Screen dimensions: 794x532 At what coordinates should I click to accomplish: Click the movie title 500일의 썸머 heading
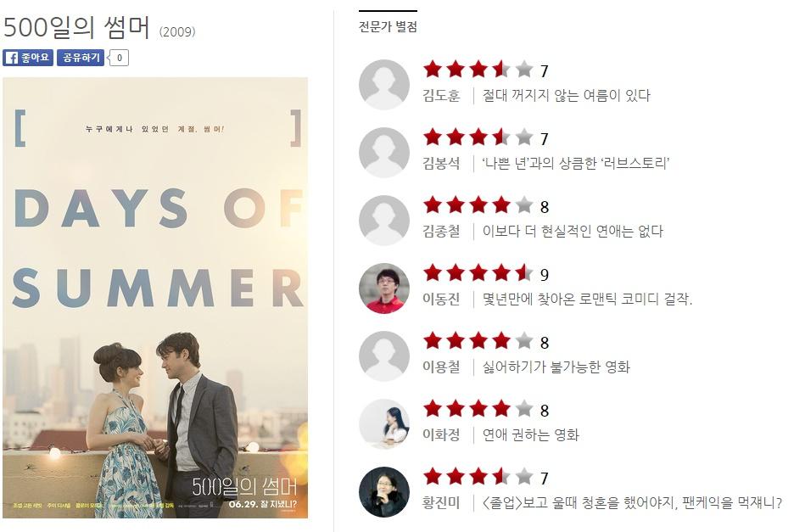(76, 27)
